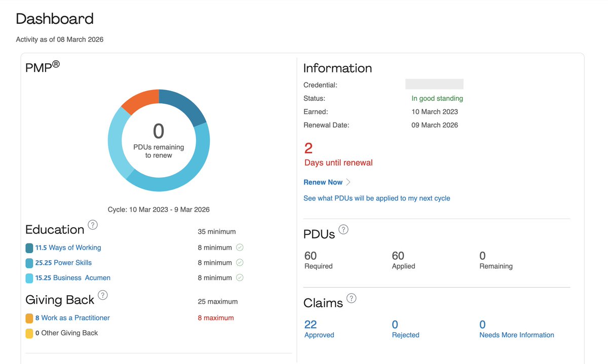608x364 pixels.
Task: See what PDUs apply to next cycle
Action: coord(376,198)
